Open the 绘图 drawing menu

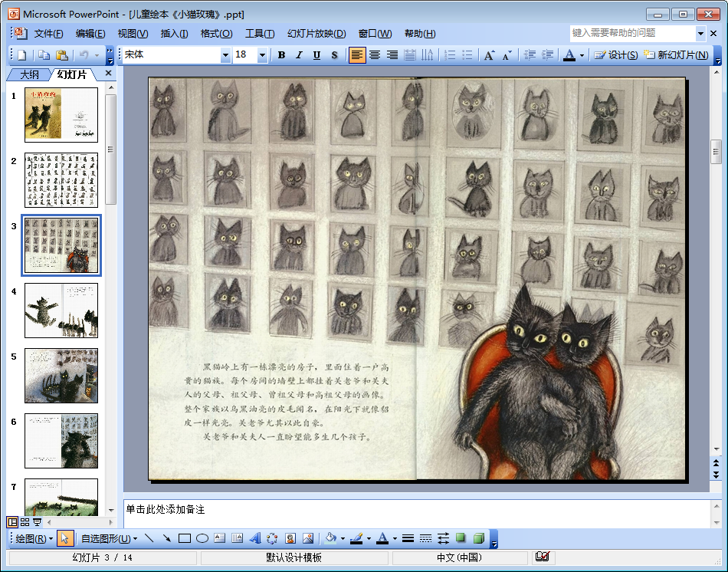34,538
